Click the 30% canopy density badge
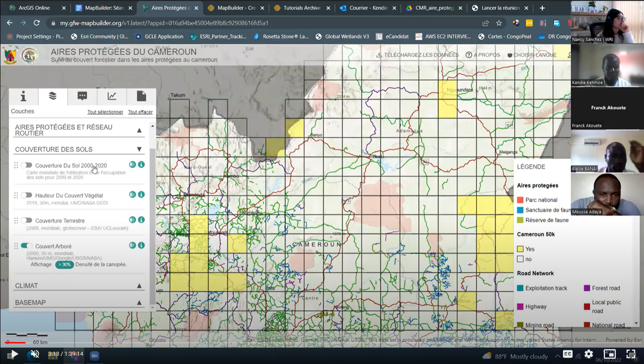This screenshot has height=364, width=644. (64, 265)
